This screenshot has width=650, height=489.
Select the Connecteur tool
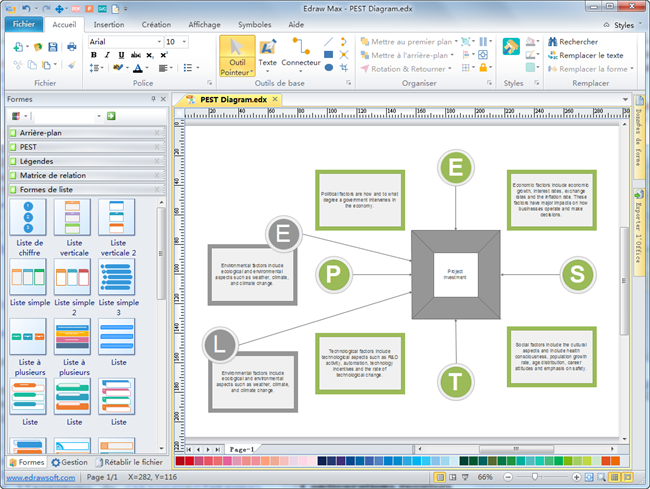coord(300,48)
